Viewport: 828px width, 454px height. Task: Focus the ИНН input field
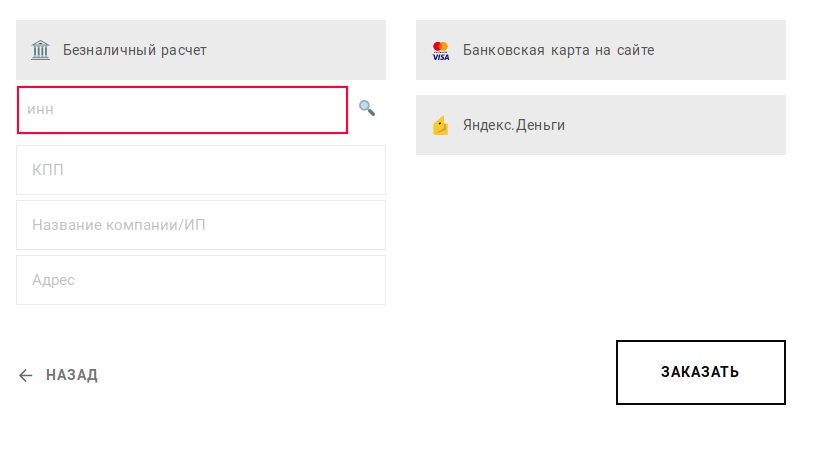(182, 110)
